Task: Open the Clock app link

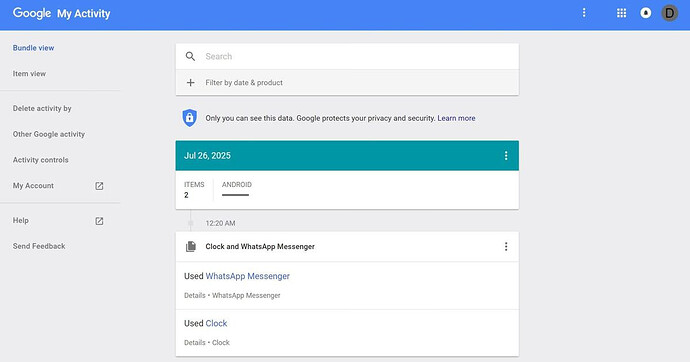Action: [216, 323]
